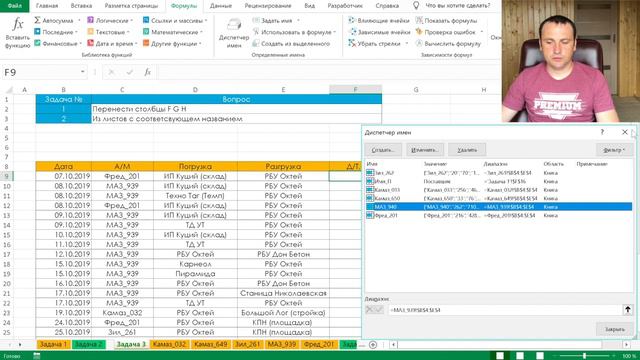
Task: Click the Изменить... button in dialog
Action: [x=424, y=150]
